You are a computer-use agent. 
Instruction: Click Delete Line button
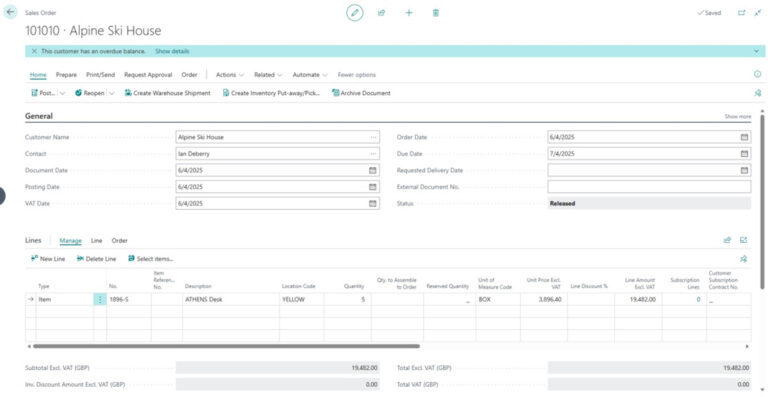click(x=96, y=259)
